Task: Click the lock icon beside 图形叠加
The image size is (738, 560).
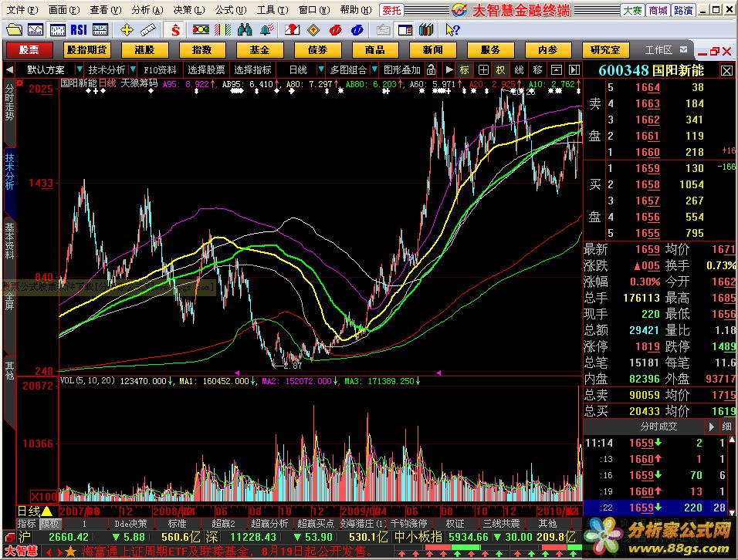Action: click(431, 70)
